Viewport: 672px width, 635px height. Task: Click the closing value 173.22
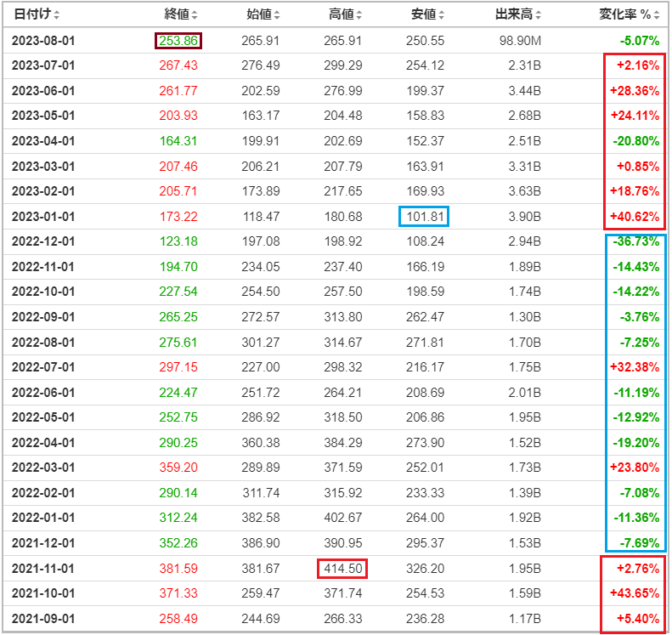pyautogui.click(x=178, y=217)
